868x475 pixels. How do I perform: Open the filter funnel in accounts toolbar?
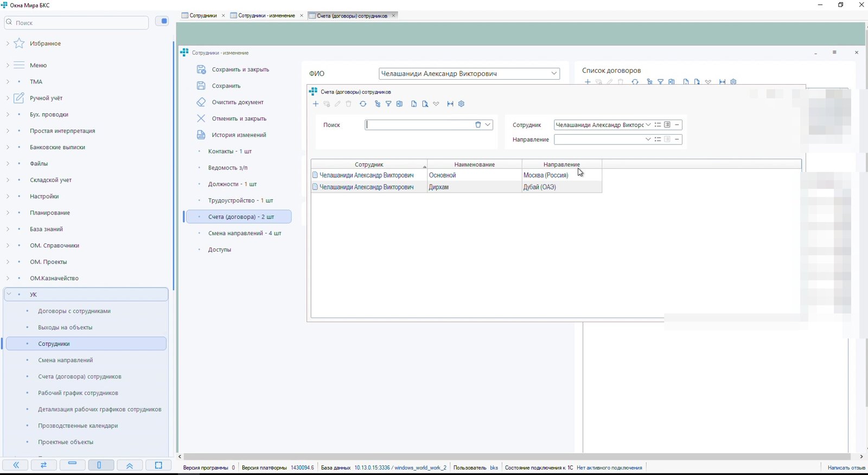coord(388,104)
